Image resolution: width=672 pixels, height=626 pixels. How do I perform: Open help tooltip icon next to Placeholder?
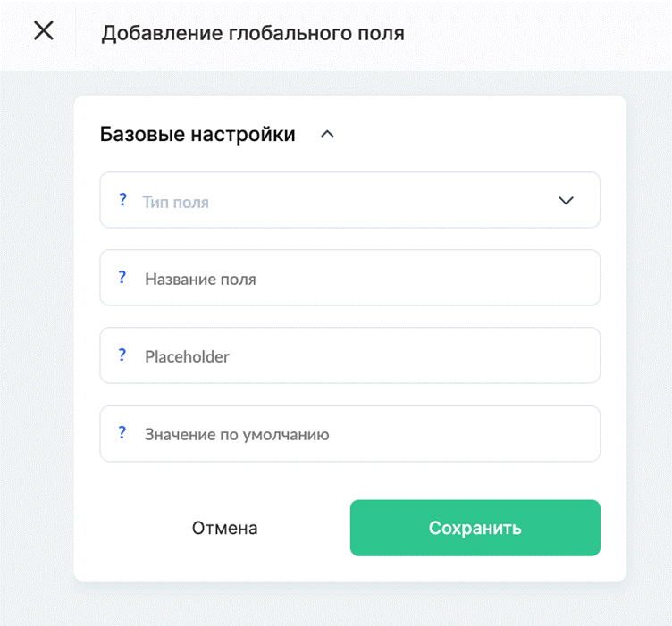122,355
